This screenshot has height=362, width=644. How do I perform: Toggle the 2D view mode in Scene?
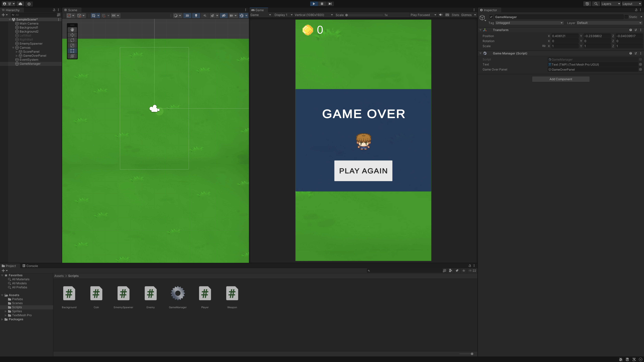click(x=187, y=15)
